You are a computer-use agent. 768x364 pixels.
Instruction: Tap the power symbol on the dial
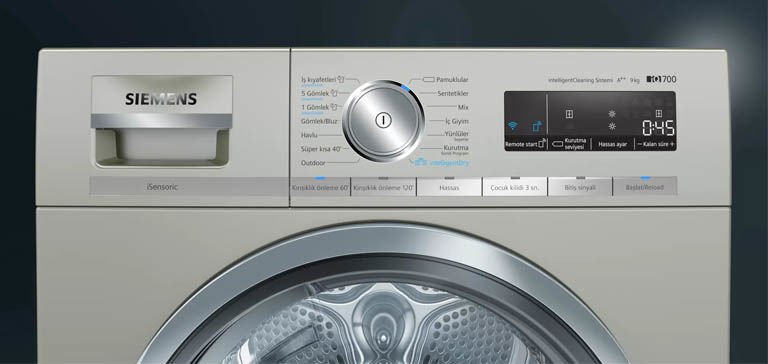coord(384,120)
